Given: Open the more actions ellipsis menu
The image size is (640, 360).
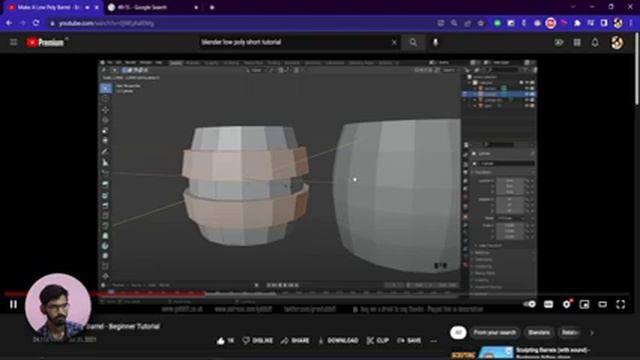Looking at the screenshot, I should (433, 340).
